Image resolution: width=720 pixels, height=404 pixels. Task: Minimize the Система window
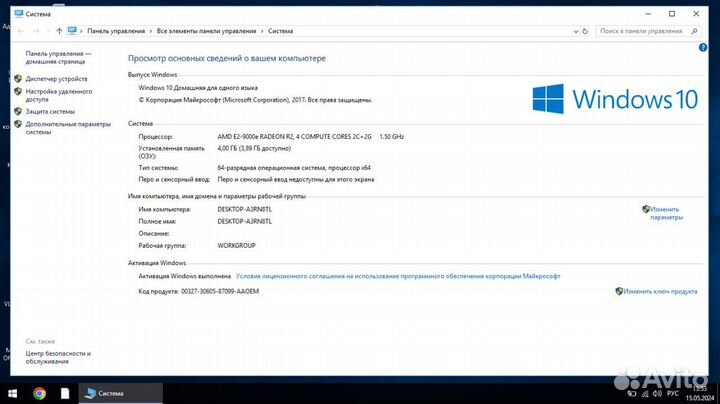pos(648,14)
